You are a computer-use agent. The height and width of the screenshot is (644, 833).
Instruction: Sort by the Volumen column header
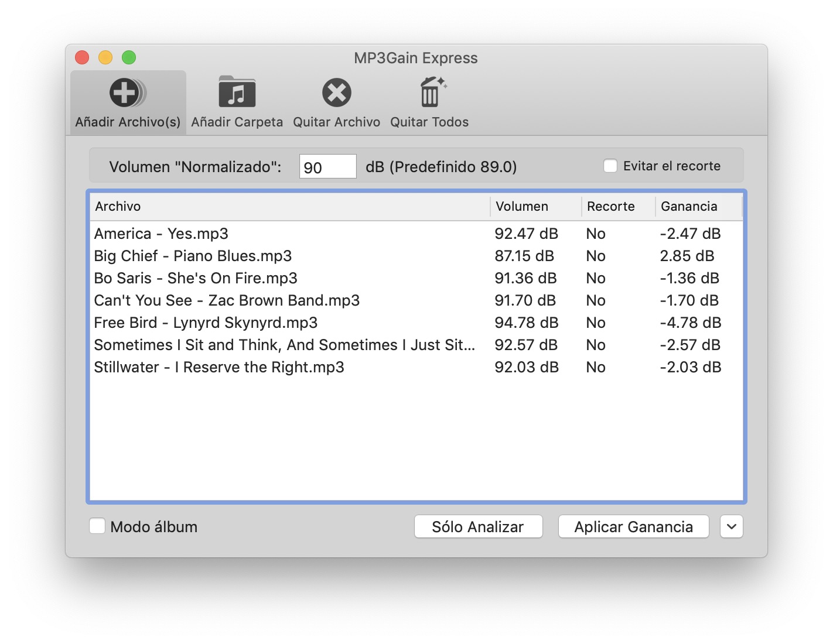tap(521, 206)
